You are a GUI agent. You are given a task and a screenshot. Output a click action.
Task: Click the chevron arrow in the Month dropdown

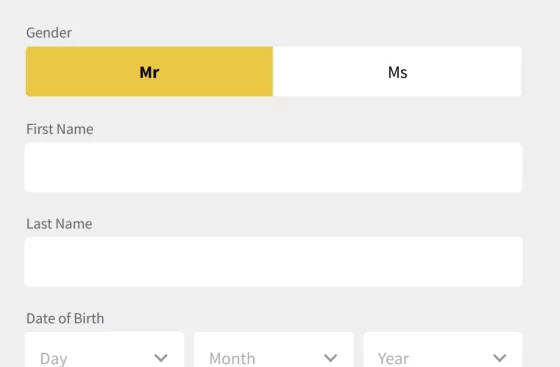[x=330, y=357]
